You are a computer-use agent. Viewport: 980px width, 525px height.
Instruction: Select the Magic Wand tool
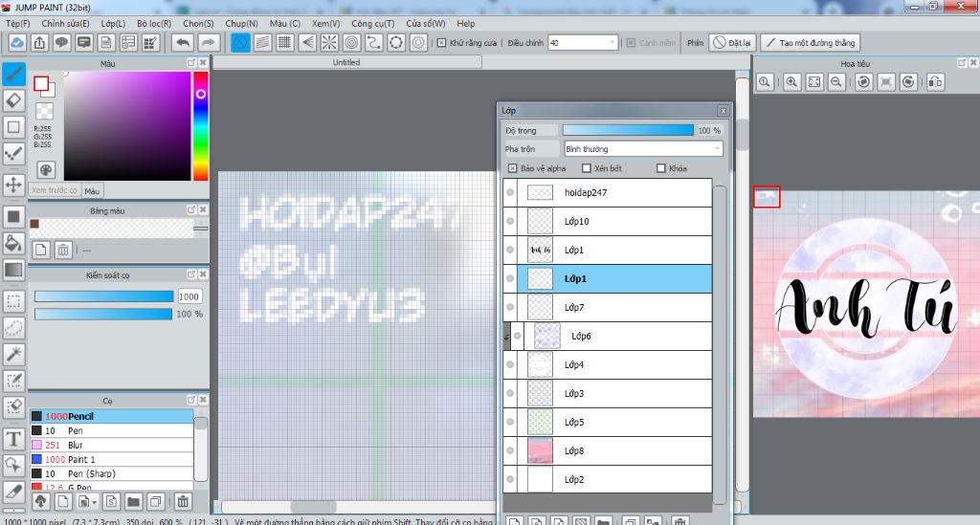click(13, 354)
